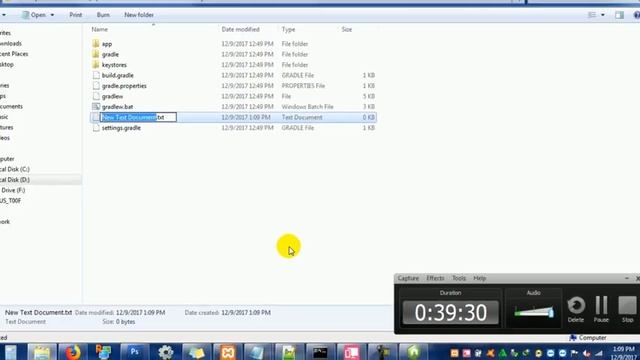
Task: Select the settings.gradle file icon
Action: (96, 128)
